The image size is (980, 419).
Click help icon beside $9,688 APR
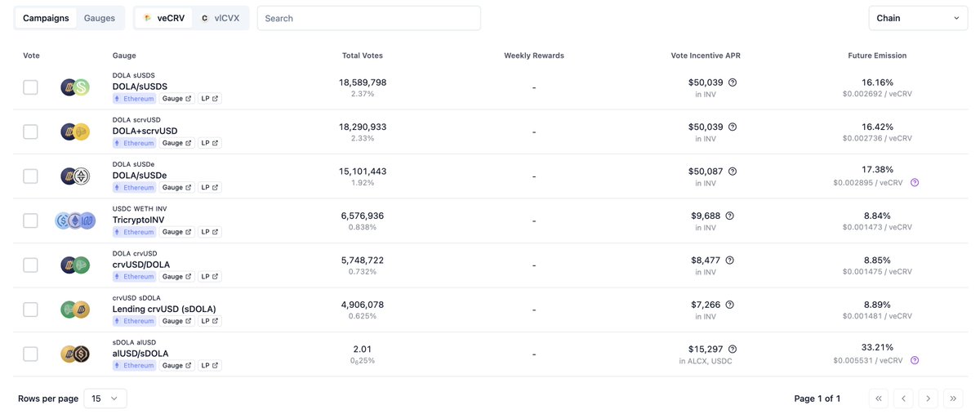click(729, 216)
